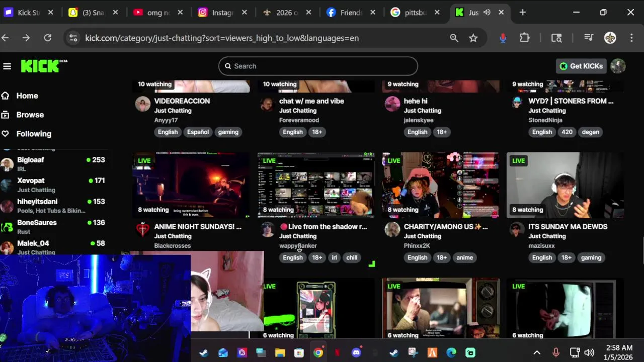
Task: Open File Explorer from the taskbar
Action: point(280,352)
